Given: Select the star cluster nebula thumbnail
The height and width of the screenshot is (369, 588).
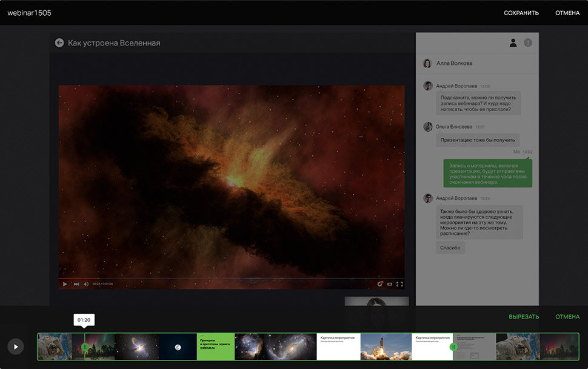Looking at the screenshot, I should 249,347.
